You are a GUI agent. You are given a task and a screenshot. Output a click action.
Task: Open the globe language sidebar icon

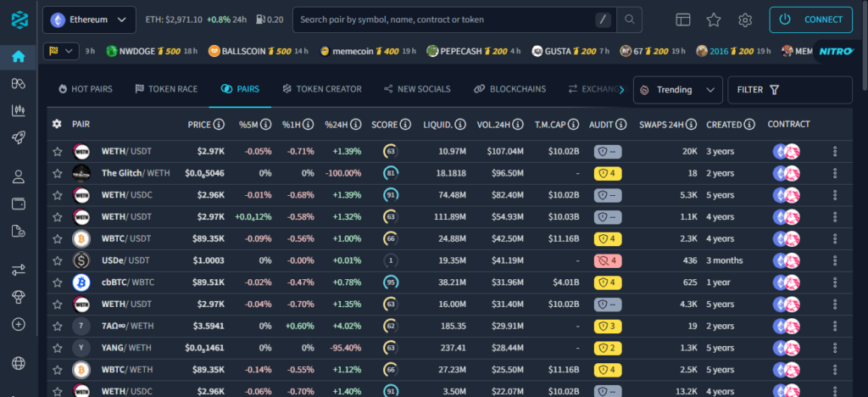click(19, 363)
